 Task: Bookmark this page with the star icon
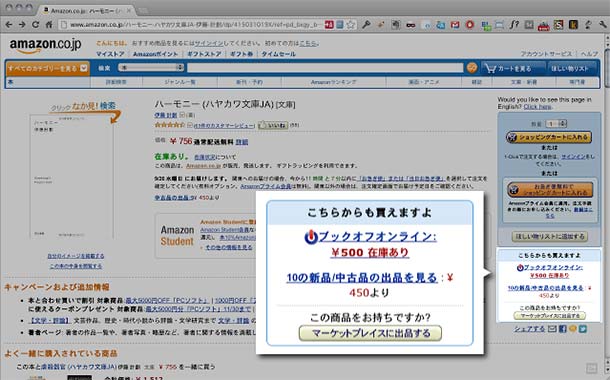coord(351,25)
